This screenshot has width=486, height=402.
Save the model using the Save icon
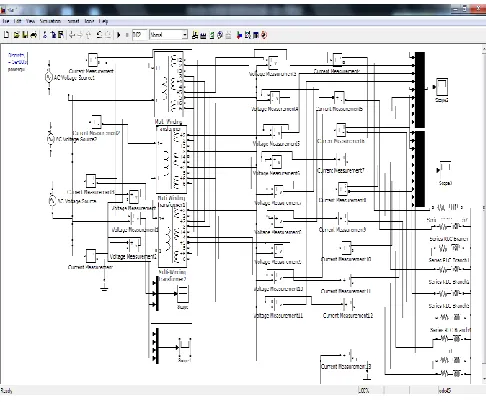25,35
